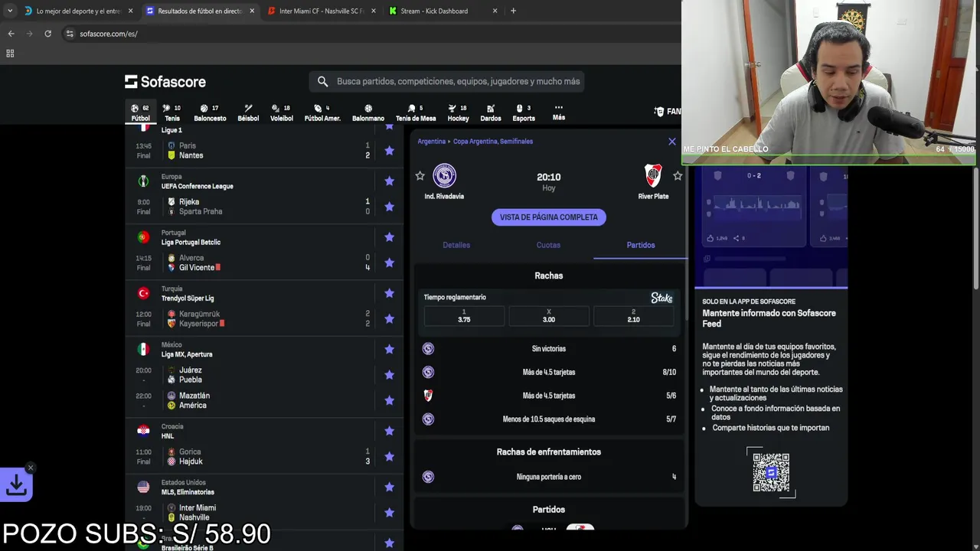Open the Fútbol Amer. sport category
The width and height of the screenshot is (980, 551).
322,113
